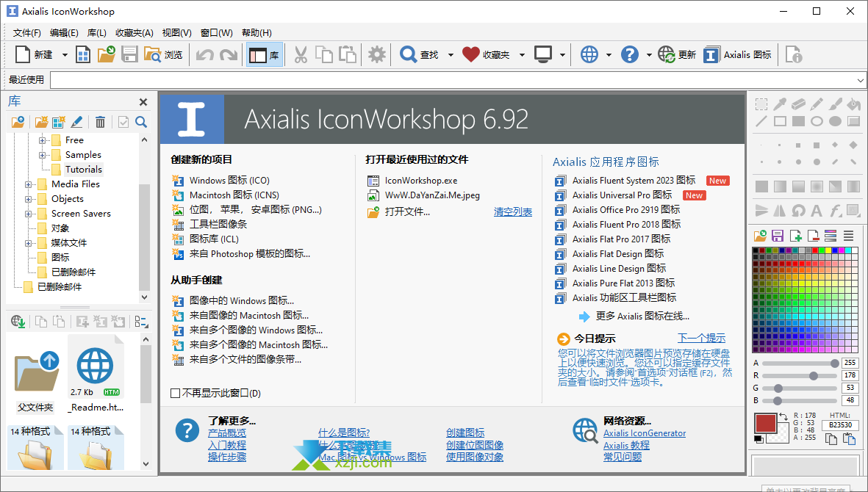Viewport: 868px width, 492px height.
Task: Click the 清空列表 link
Action: tap(513, 211)
